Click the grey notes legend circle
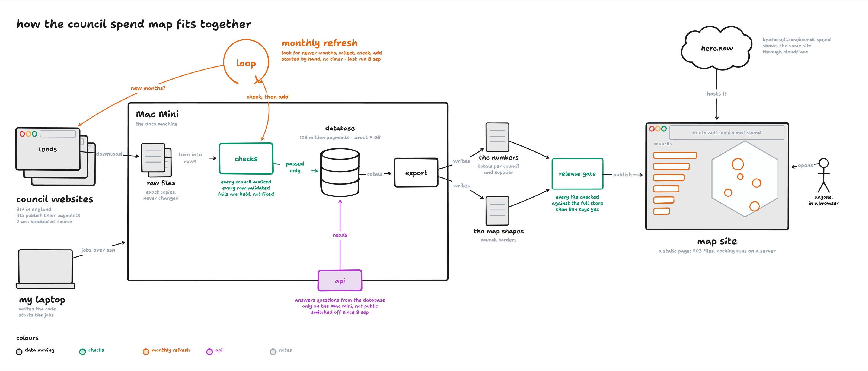Viewport: 868px width, 371px height. point(273,352)
